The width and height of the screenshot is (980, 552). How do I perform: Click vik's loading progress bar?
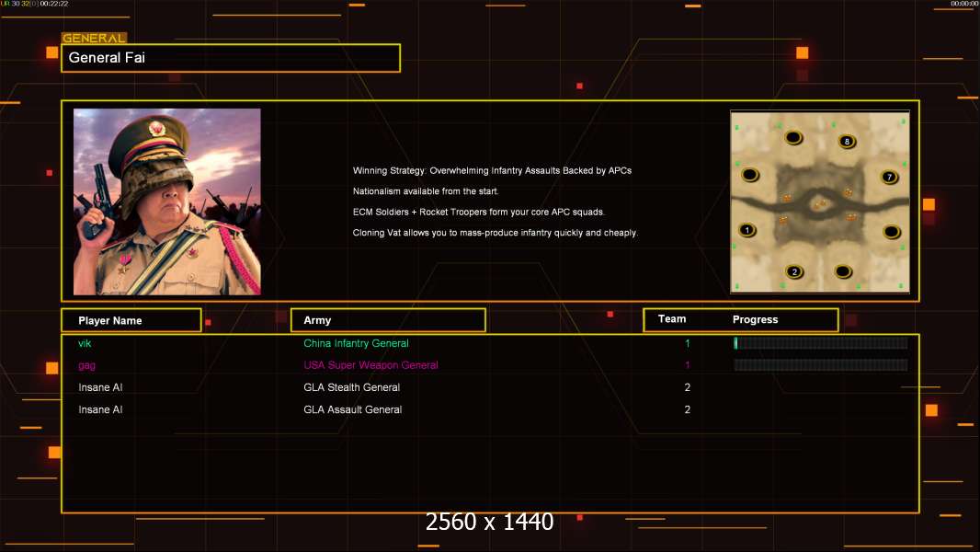tap(821, 342)
